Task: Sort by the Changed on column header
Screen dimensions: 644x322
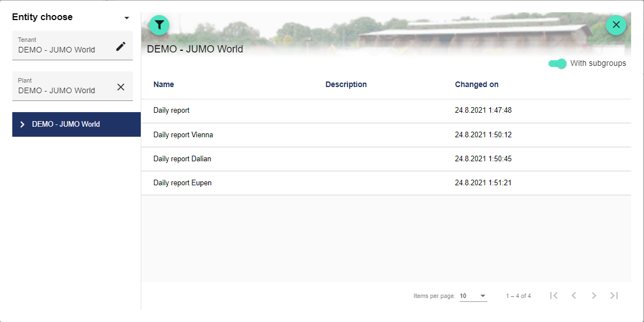Action: click(476, 85)
